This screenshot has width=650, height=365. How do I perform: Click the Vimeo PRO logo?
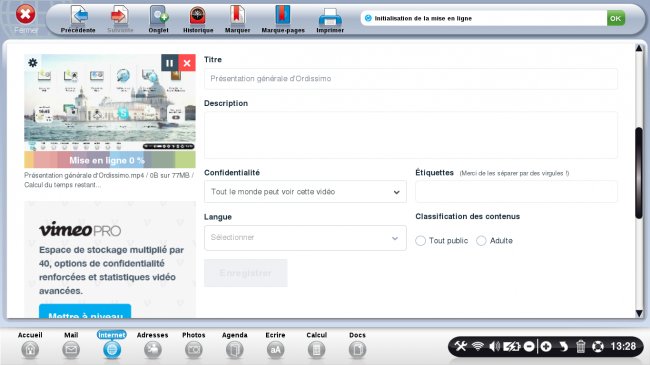(x=80, y=229)
